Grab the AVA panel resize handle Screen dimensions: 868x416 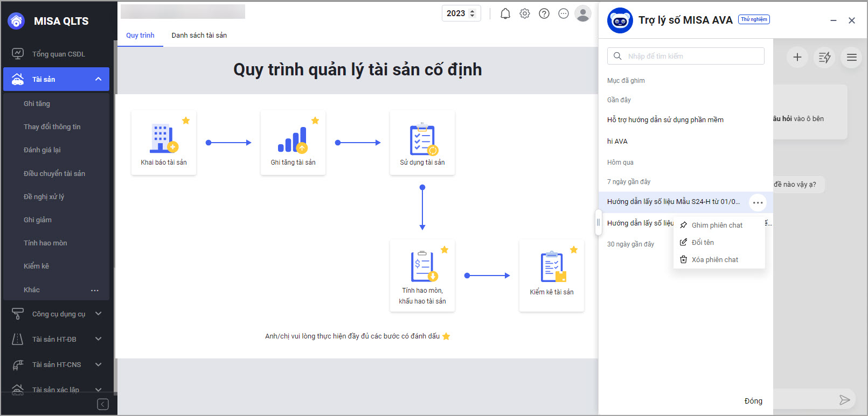coord(598,222)
